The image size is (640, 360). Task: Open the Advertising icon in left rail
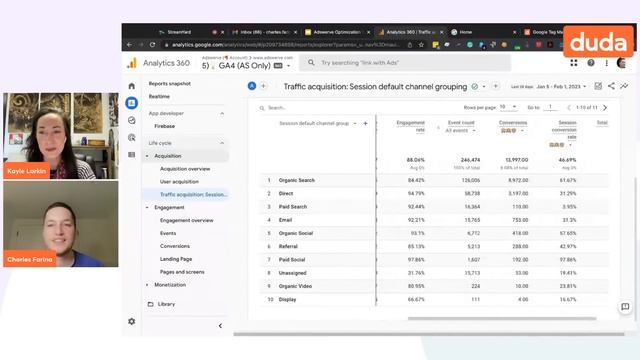pyautogui.click(x=131, y=138)
